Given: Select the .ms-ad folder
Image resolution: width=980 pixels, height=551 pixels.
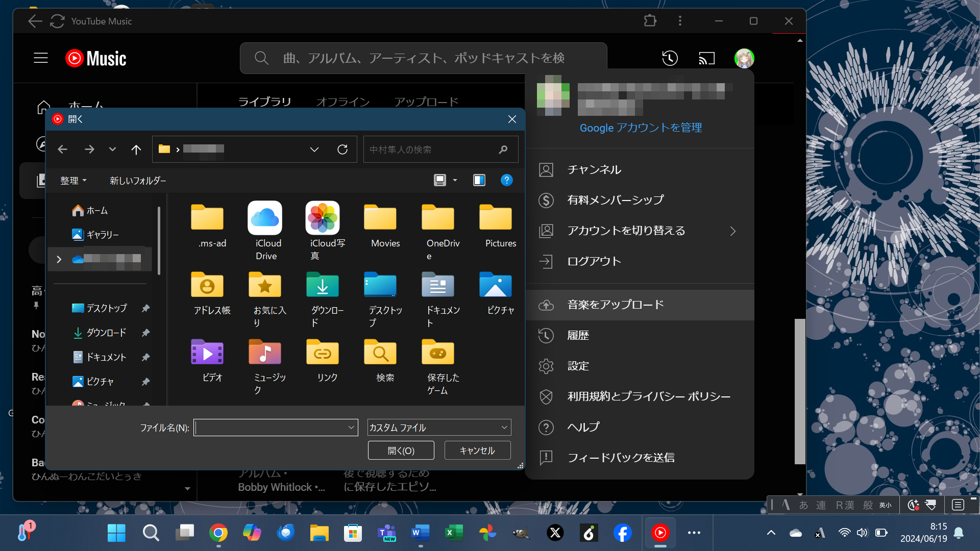Looking at the screenshot, I should click(208, 225).
